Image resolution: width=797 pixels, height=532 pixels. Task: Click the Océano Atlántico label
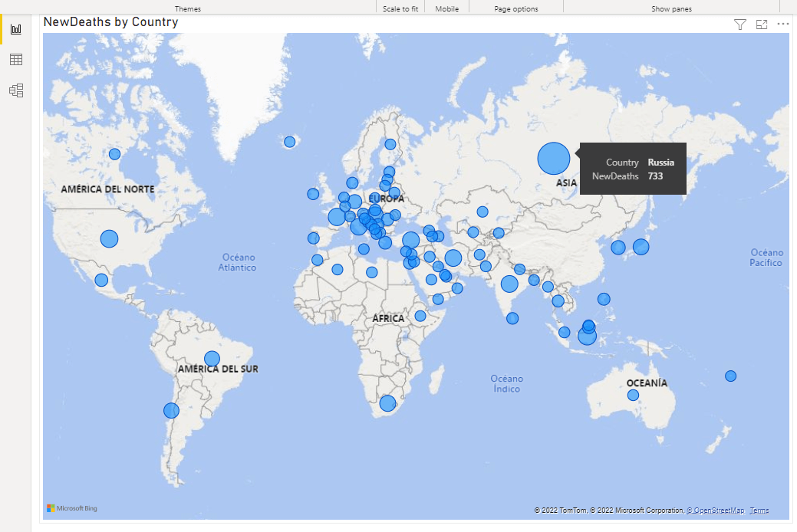237,262
